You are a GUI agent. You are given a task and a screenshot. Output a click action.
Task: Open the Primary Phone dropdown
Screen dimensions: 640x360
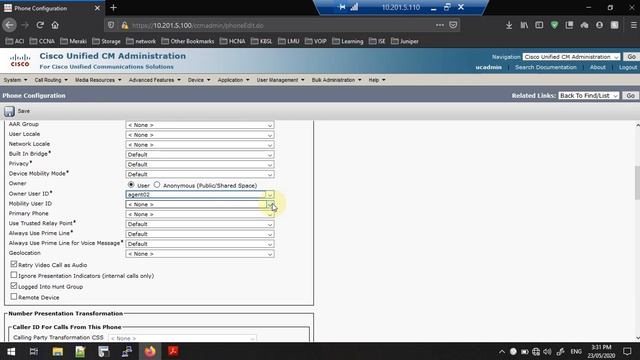point(200,214)
